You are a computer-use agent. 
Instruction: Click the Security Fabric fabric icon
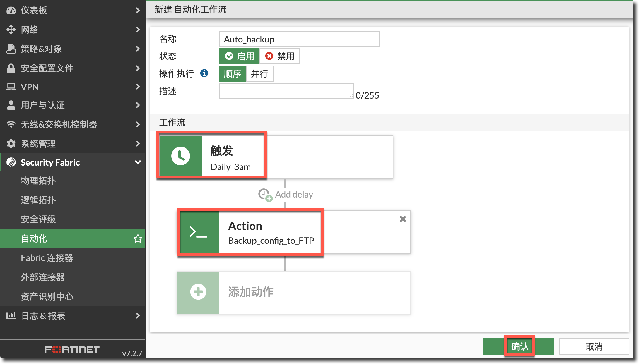[11, 162]
